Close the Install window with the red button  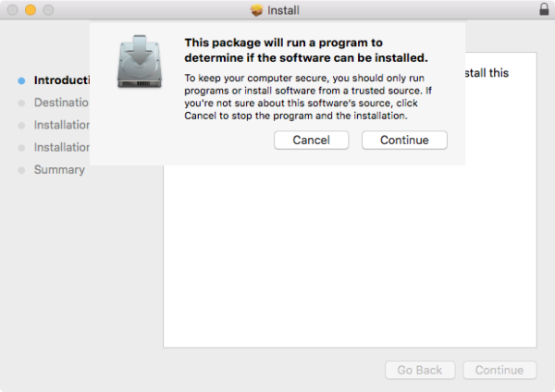tap(12, 10)
